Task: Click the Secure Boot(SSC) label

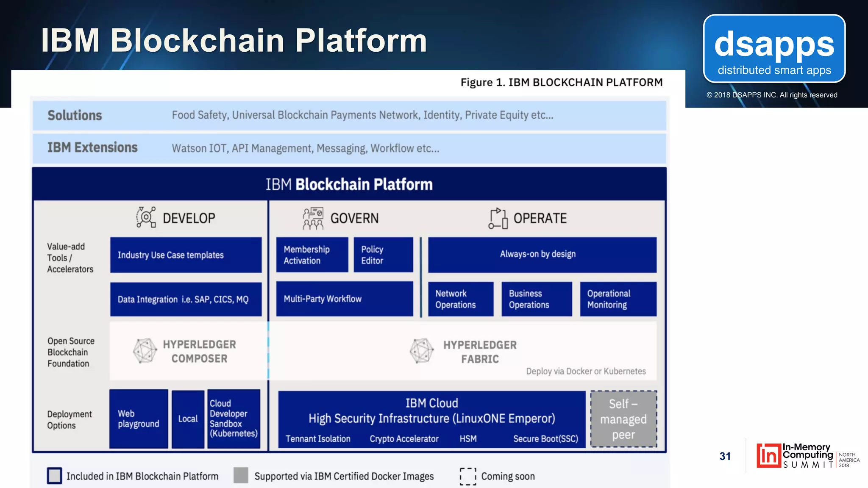Action: 545,439
